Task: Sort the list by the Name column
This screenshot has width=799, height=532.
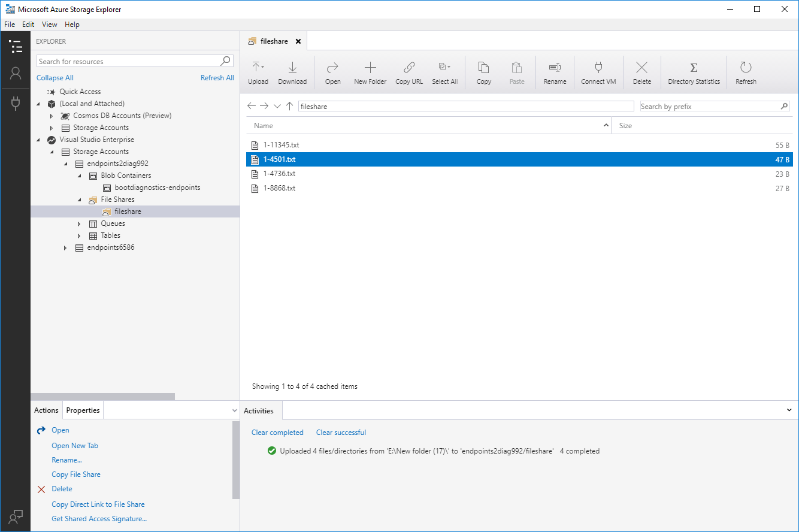Action: (428, 126)
